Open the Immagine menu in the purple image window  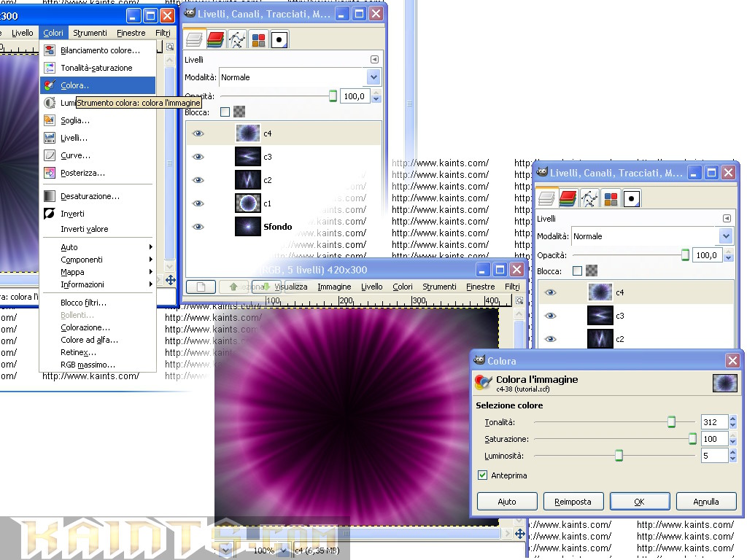pos(334,287)
